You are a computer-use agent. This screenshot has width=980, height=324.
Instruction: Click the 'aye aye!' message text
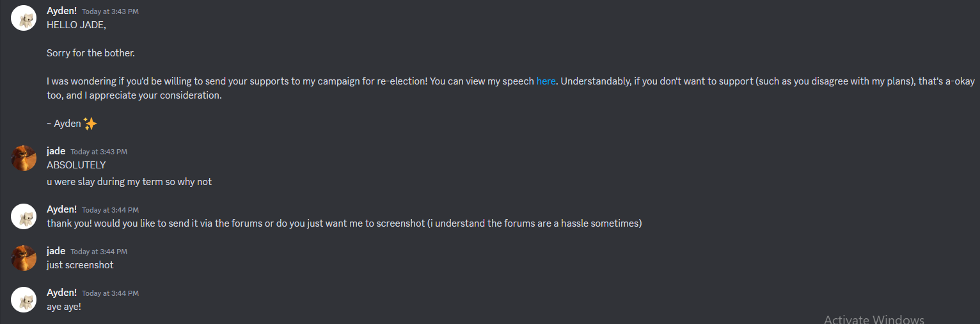pyautogui.click(x=64, y=307)
